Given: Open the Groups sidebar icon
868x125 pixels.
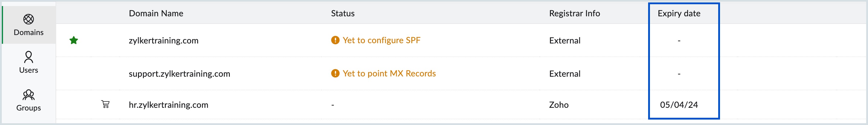Looking at the screenshot, I should (x=29, y=95).
